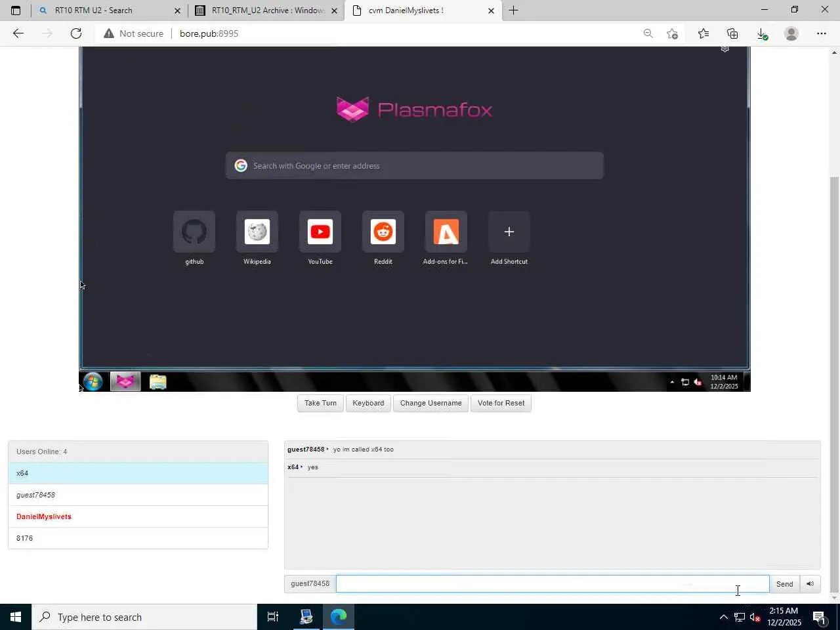View the Not secure site information

[x=133, y=33]
